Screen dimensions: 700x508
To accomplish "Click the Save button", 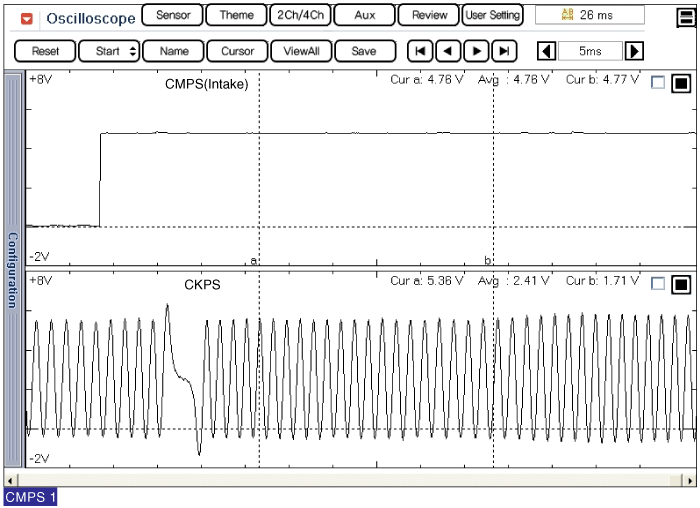I will click(364, 51).
